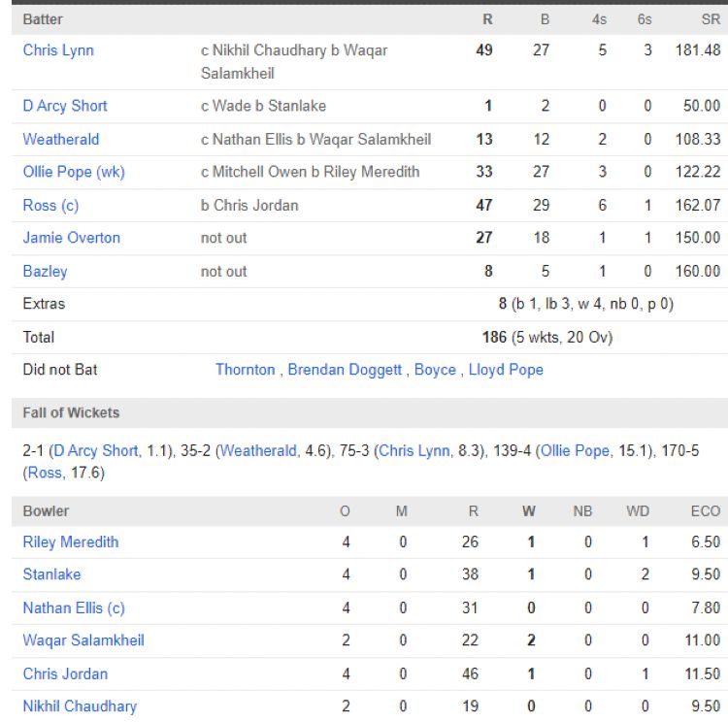Open Weatherald's link in the batter table
728x722 pixels.
click(x=61, y=139)
